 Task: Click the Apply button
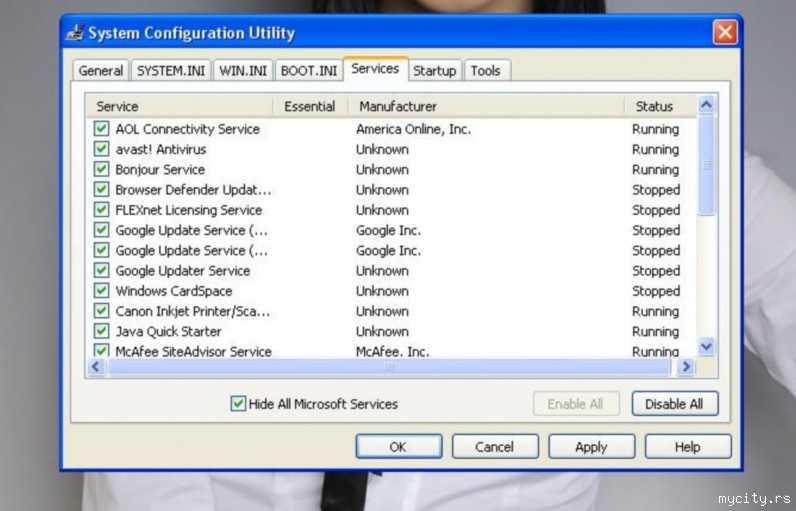(x=591, y=447)
